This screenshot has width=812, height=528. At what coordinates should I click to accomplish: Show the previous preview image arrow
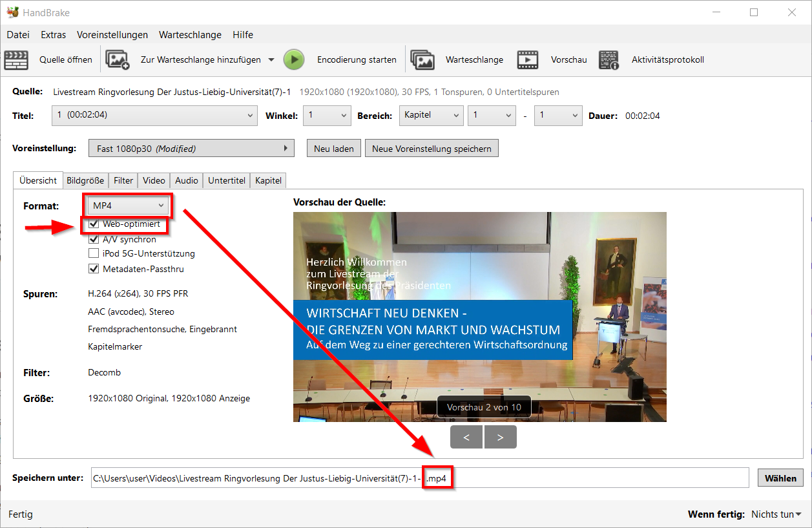(467, 437)
